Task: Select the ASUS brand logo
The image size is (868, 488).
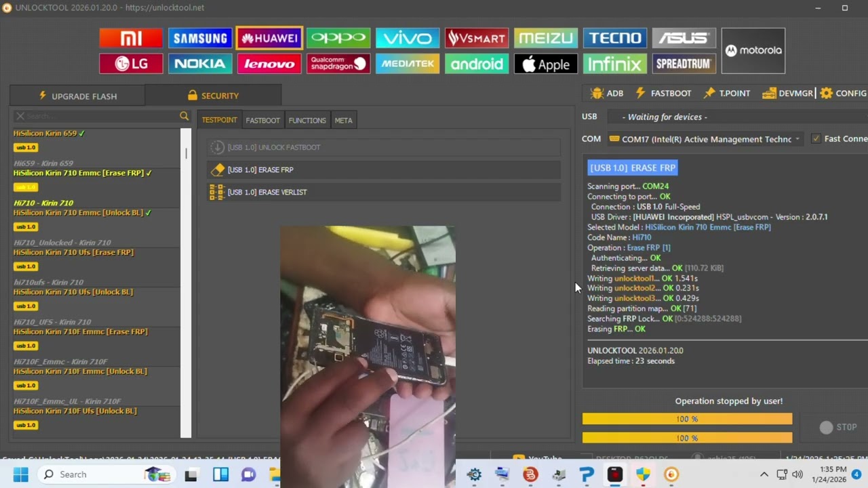Action: pos(684,38)
